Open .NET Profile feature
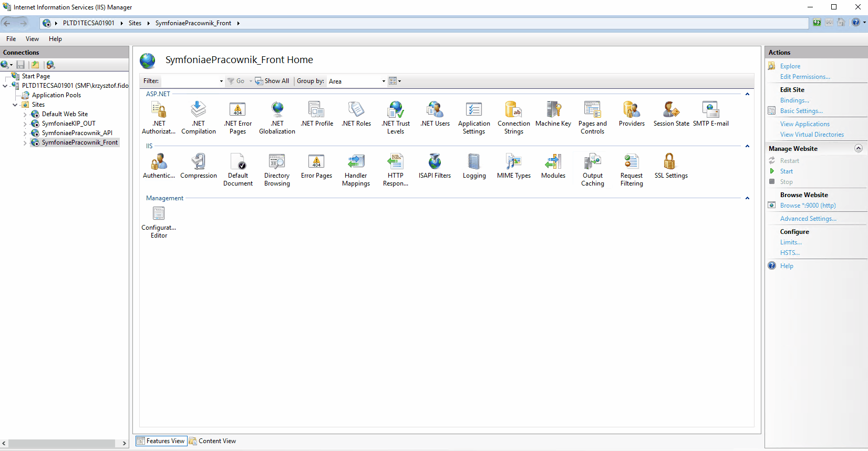The height and width of the screenshot is (451, 868). [x=317, y=115]
